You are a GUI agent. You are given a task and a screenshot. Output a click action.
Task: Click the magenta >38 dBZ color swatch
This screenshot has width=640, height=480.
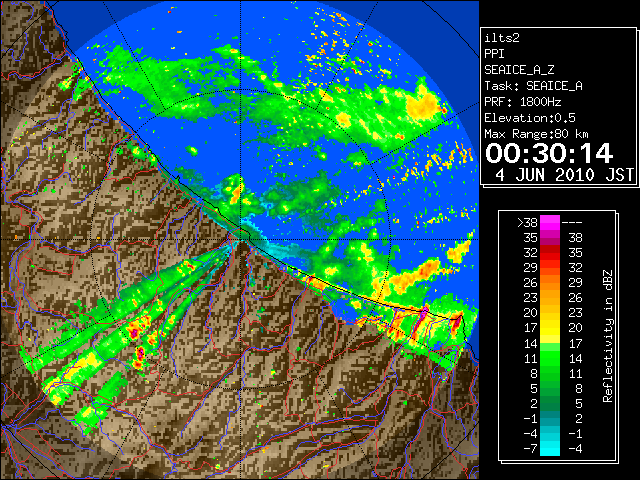coord(550,222)
